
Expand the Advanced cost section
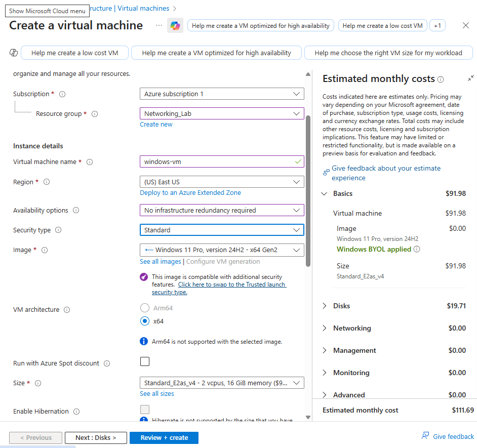(x=324, y=395)
